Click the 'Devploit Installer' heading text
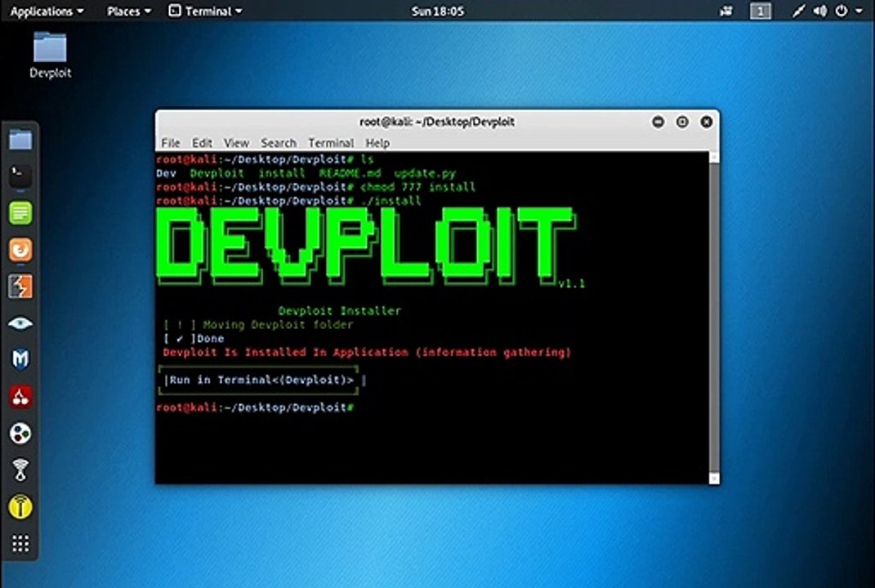The height and width of the screenshot is (588, 875). 339,310
